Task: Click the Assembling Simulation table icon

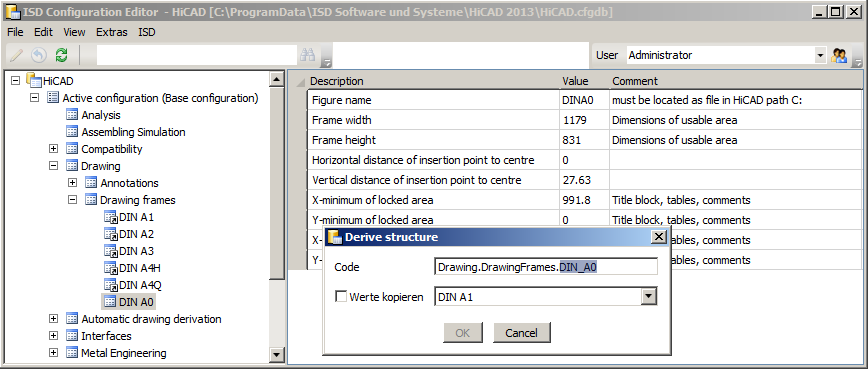Action: tap(72, 132)
